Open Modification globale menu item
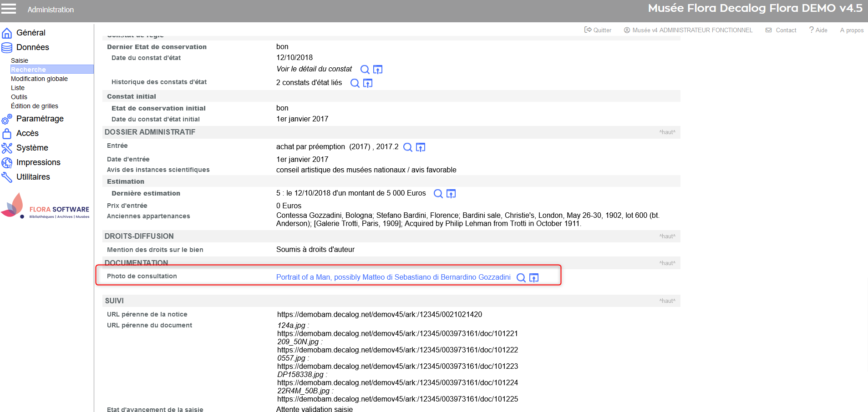Image resolution: width=868 pixels, height=412 pixels. tap(39, 79)
